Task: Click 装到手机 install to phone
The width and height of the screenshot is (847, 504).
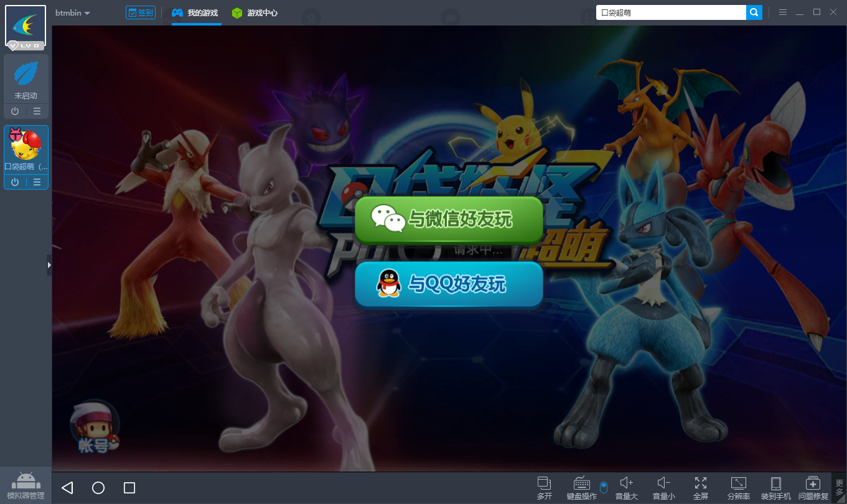Action: pyautogui.click(x=776, y=488)
